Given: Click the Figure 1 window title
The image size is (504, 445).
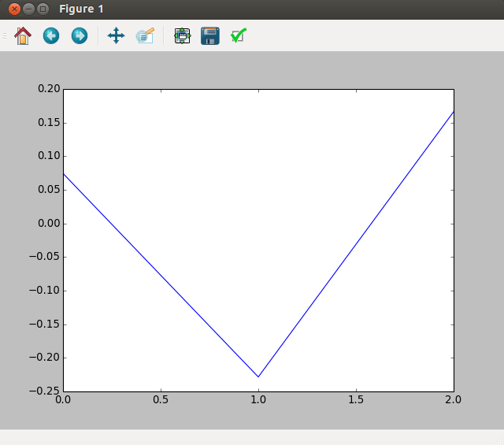Looking at the screenshot, I should (81, 9).
